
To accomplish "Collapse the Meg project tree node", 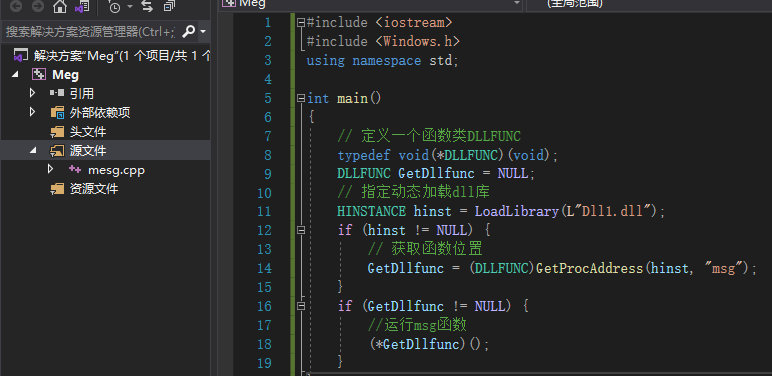I will tap(14, 75).
